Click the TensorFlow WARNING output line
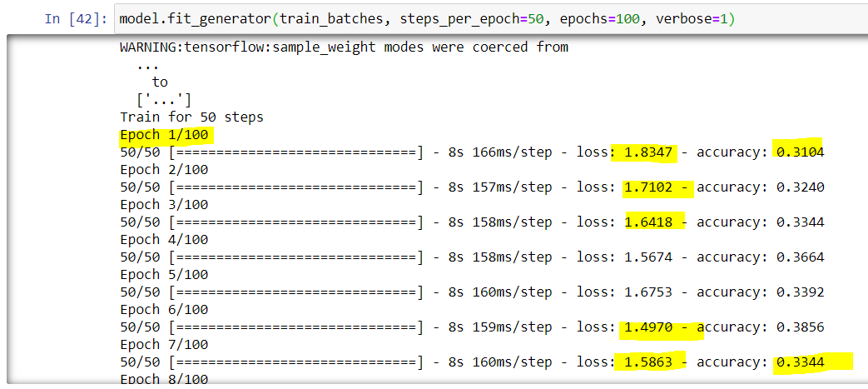The width and height of the screenshot is (868, 389). [x=344, y=47]
